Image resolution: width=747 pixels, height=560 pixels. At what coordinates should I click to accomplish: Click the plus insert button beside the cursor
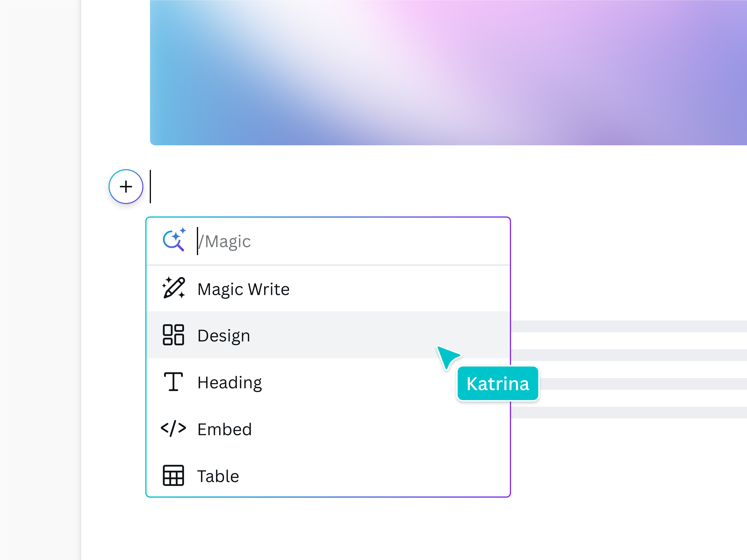click(126, 187)
